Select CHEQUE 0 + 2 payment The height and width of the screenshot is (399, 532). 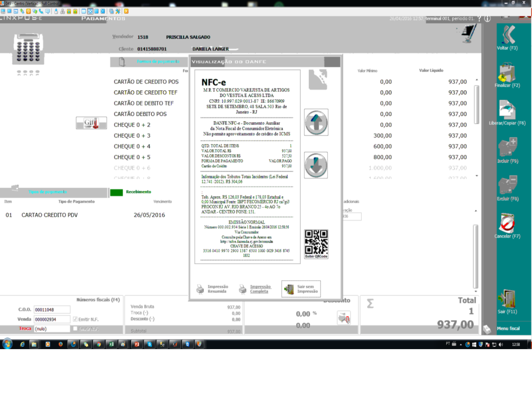pyautogui.click(x=132, y=125)
